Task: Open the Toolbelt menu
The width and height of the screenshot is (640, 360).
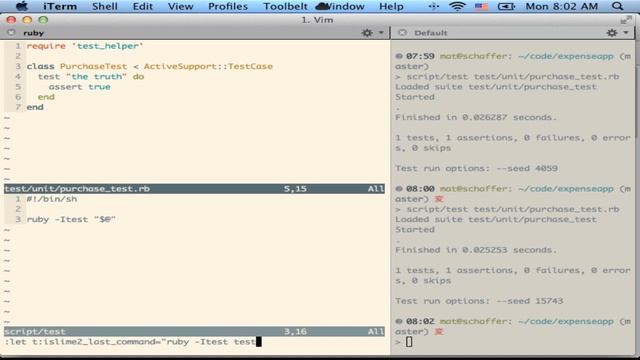Action: [x=285, y=7]
